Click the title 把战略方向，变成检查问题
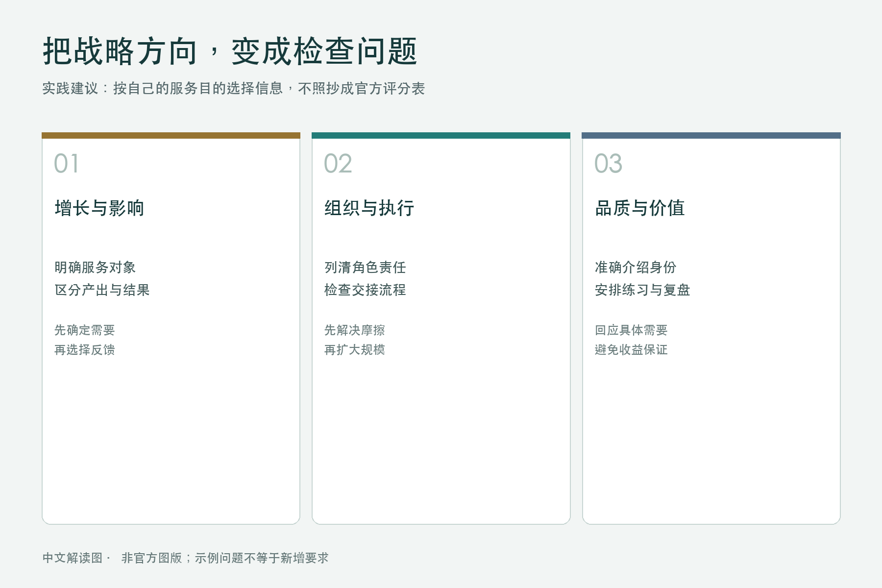The image size is (882, 588). coord(230,51)
